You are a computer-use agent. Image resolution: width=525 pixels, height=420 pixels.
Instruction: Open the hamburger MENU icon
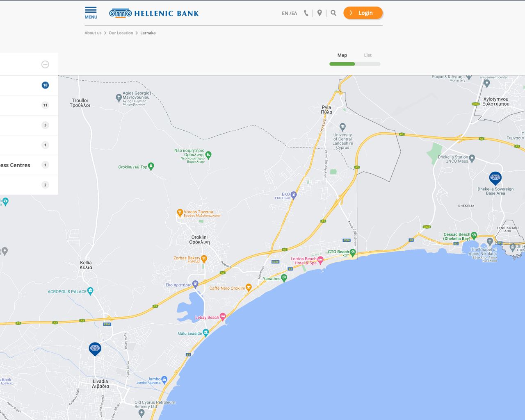tap(91, 13)
